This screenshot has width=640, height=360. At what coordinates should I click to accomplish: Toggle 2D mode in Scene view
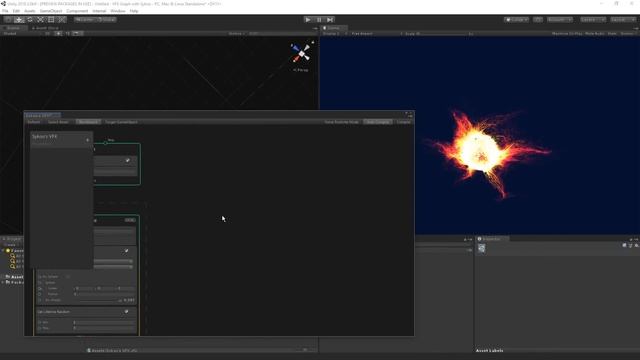(47, 33)
